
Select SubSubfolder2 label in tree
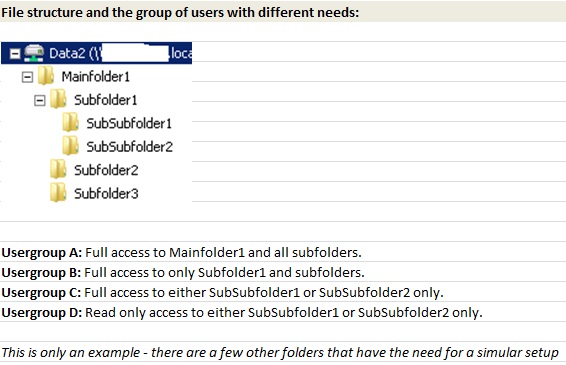(x=130, y=147)
